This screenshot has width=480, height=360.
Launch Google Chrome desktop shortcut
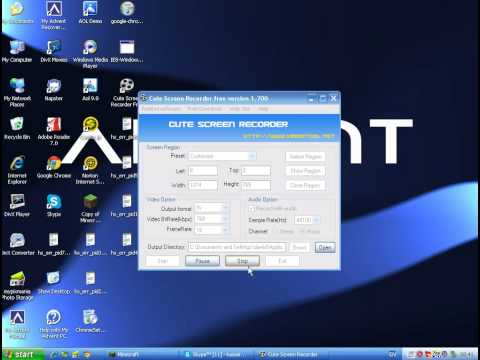(x=54, y=167)
